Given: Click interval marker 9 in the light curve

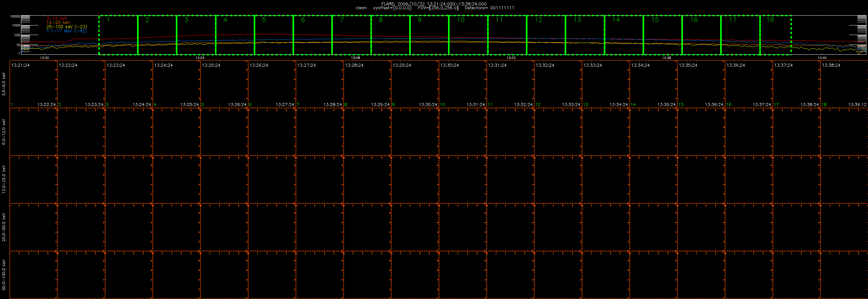Looking at the screenshot, I should pos(419,20).
